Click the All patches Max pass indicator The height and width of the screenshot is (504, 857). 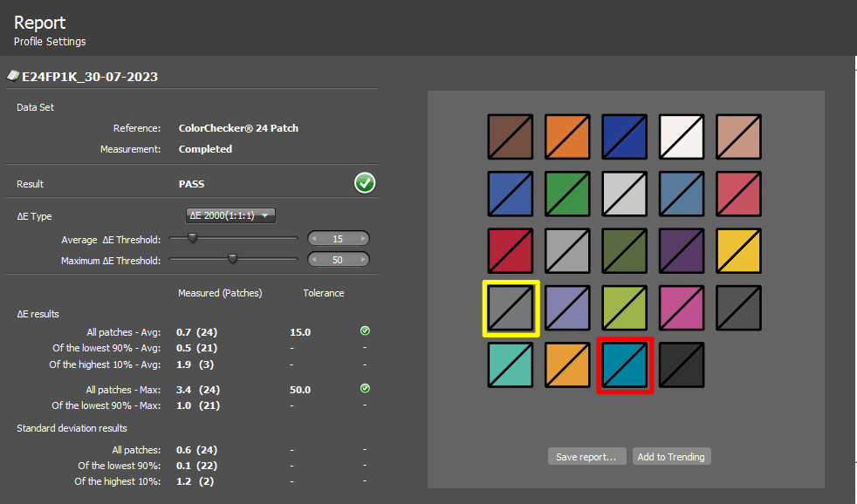365,388
